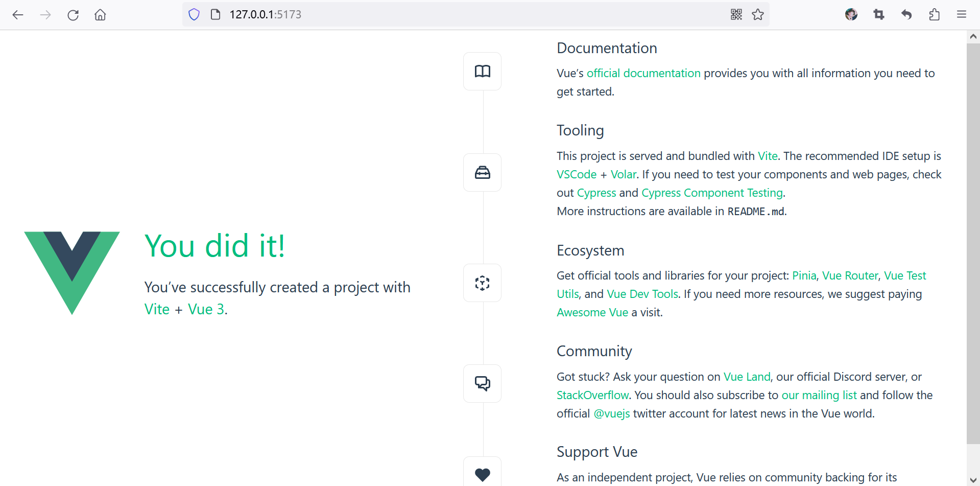
Task: Open the browser home page
Action: (100, 15)
